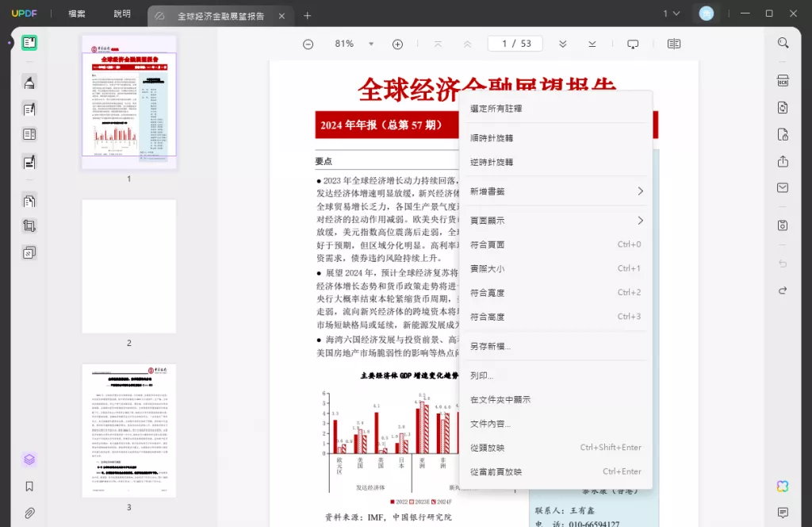Open the Edit PDF tool
The height and width of the screenshot is (527, 812).
click(29, 109)
